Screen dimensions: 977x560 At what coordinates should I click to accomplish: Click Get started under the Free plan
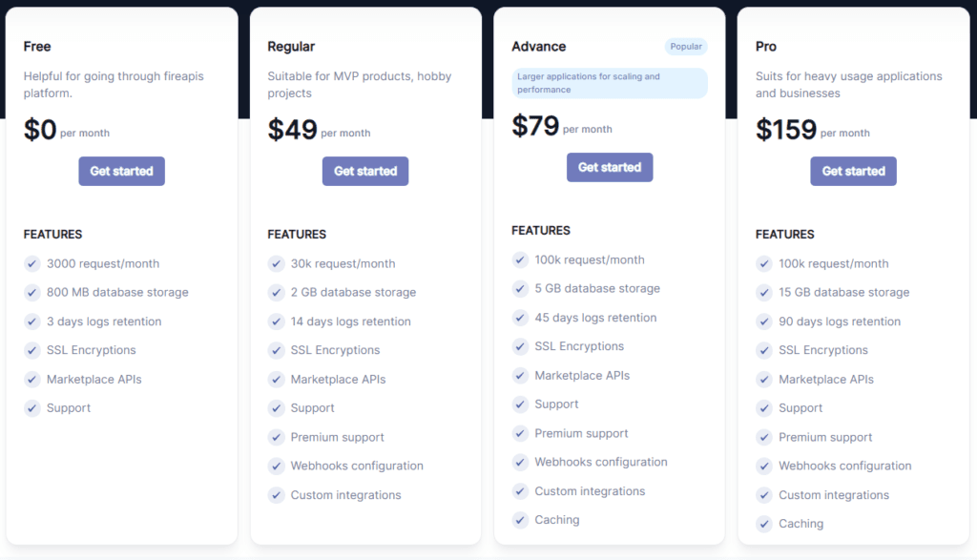(x=121, y=171)
